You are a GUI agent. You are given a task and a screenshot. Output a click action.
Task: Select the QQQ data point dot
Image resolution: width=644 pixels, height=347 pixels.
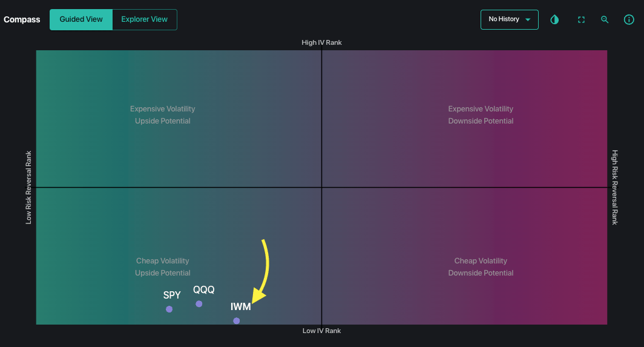(199, 304)
